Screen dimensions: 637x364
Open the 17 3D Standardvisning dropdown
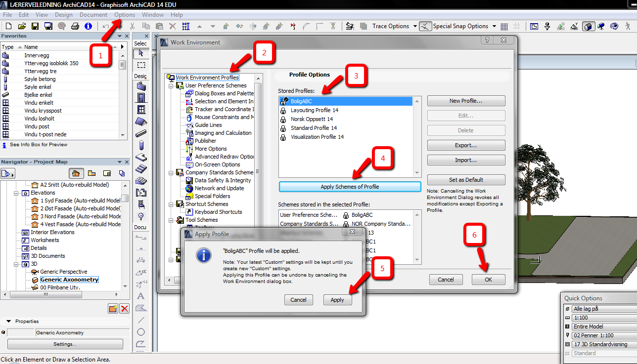tap(604, 344)
